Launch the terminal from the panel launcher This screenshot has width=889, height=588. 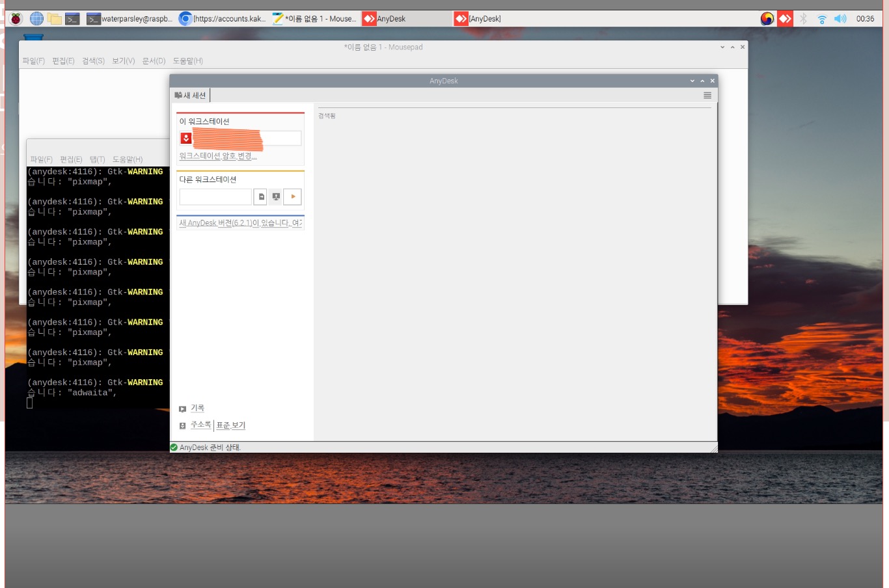pos(72,19)
